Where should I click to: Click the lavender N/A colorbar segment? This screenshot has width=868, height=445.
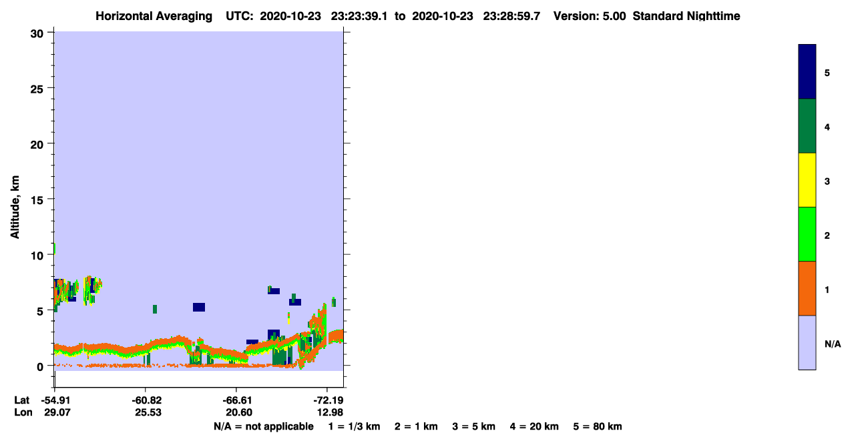(807, 342)
